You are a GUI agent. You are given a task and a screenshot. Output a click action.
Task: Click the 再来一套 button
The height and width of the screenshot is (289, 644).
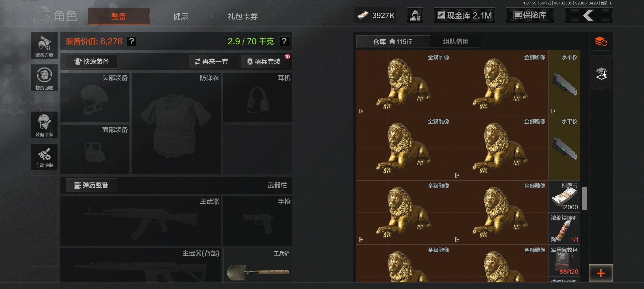coord(213,62)
